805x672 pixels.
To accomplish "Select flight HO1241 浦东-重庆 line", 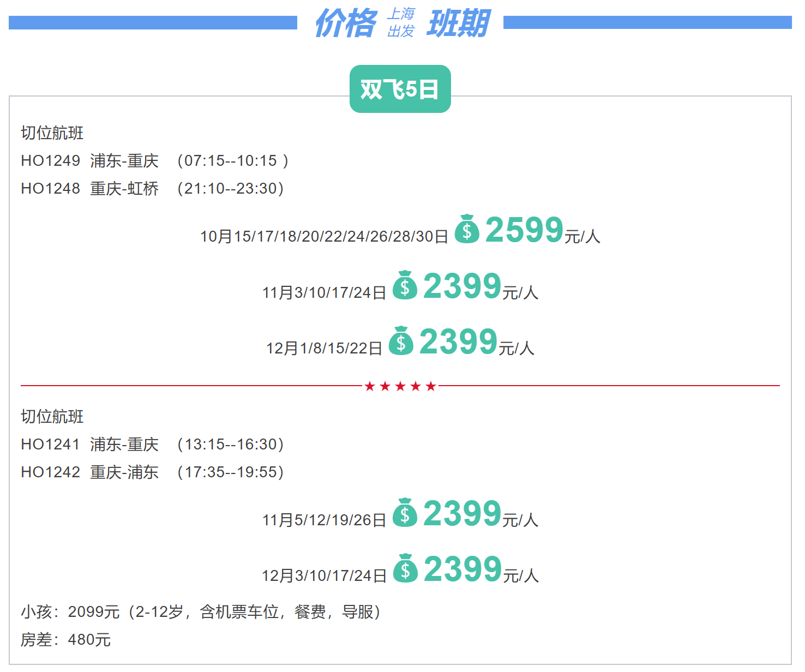I will pyautogui.click(x=152, y=445).
